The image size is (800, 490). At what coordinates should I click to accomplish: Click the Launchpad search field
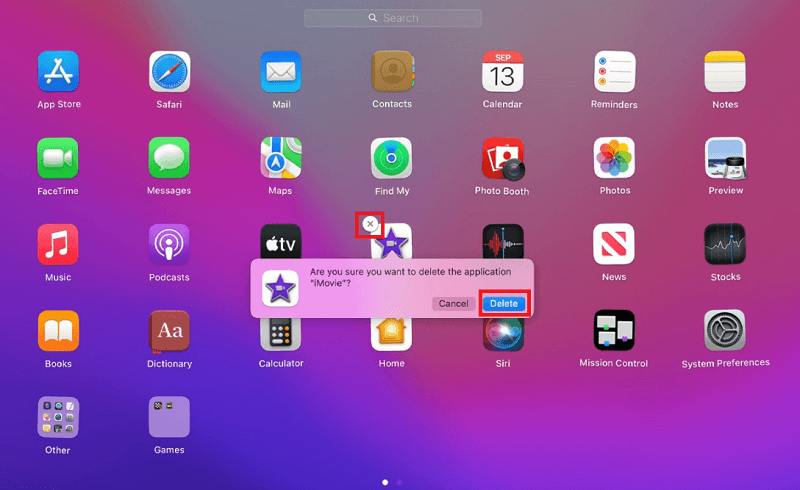coord(393,18)
